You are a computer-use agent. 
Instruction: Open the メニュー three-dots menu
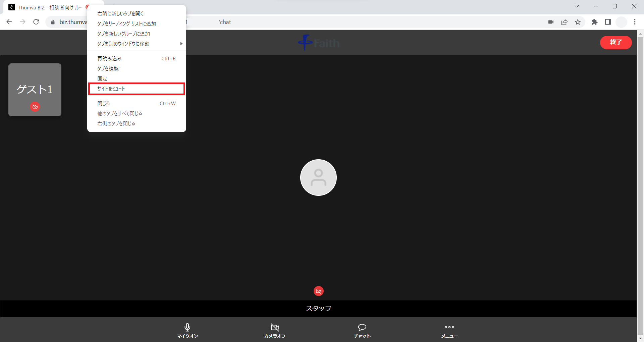449,330
